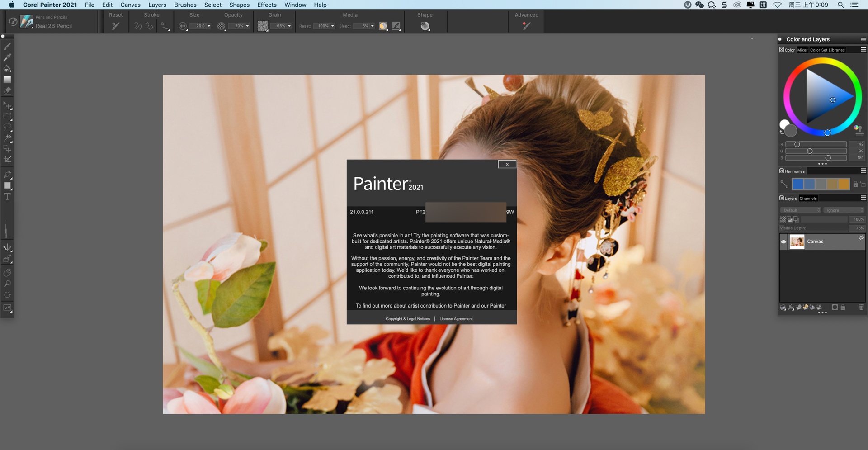Select the Rotate Page tool
This screenshot has height=450, width=868.
[x=7, y=295]
